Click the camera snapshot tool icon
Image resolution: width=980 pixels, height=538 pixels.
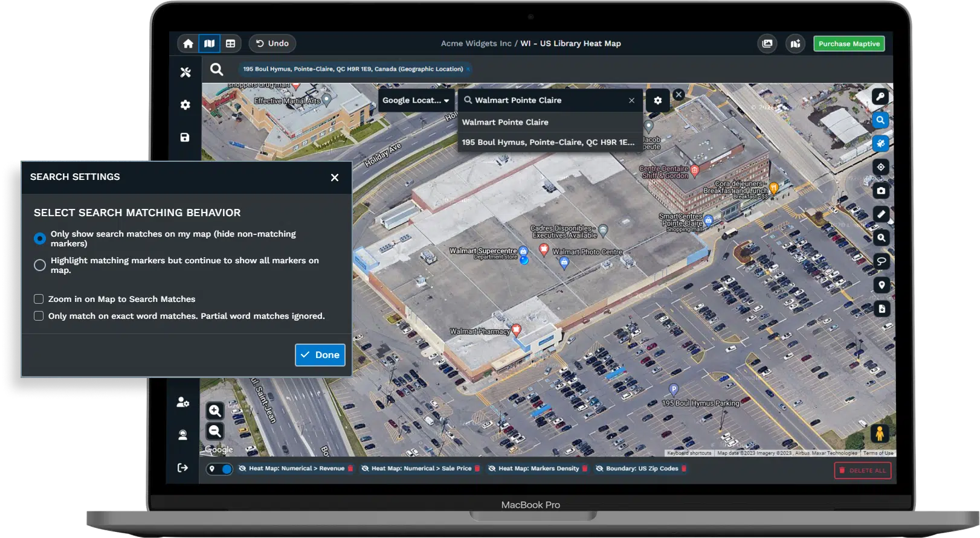coord(881,191)
